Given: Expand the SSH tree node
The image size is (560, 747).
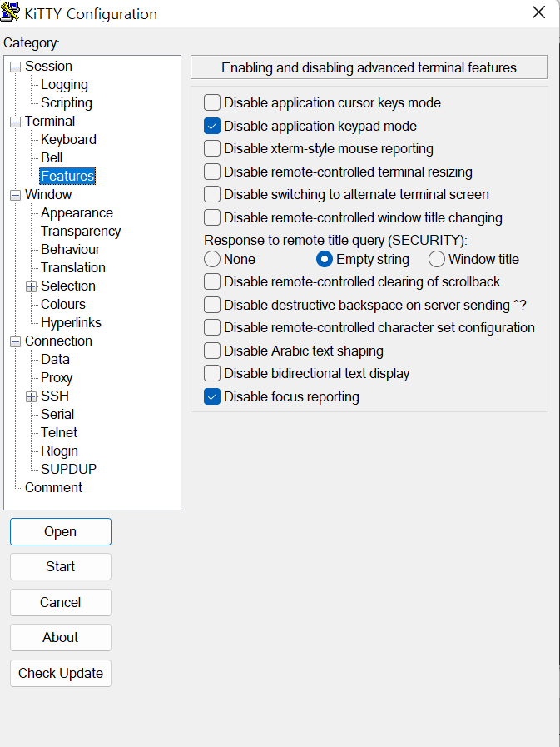Looking at the screenshot, I should pyautogui.click(x=32, y=397).
